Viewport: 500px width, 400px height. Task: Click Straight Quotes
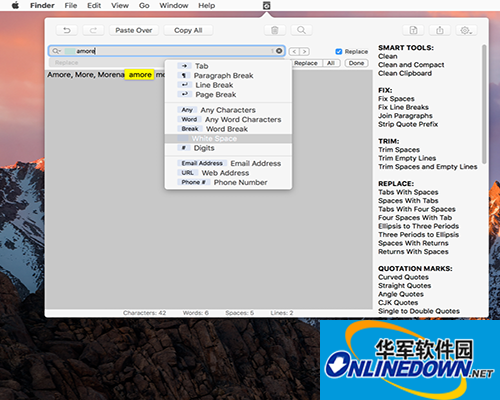click(405, 286)
